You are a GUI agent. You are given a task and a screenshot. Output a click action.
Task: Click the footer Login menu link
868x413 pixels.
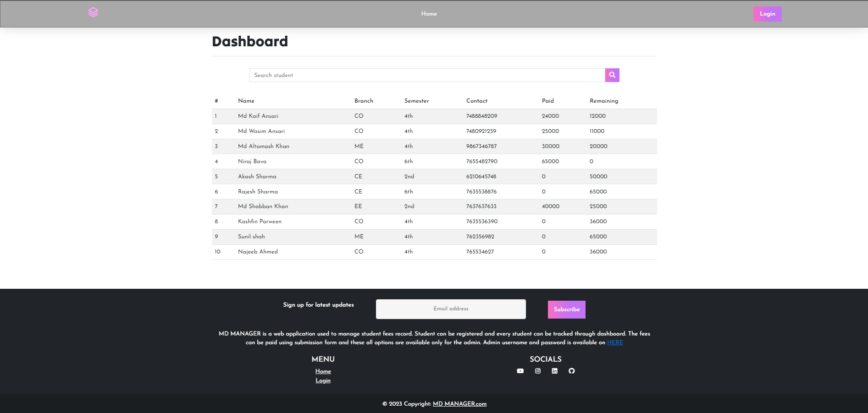coord(323,380)
